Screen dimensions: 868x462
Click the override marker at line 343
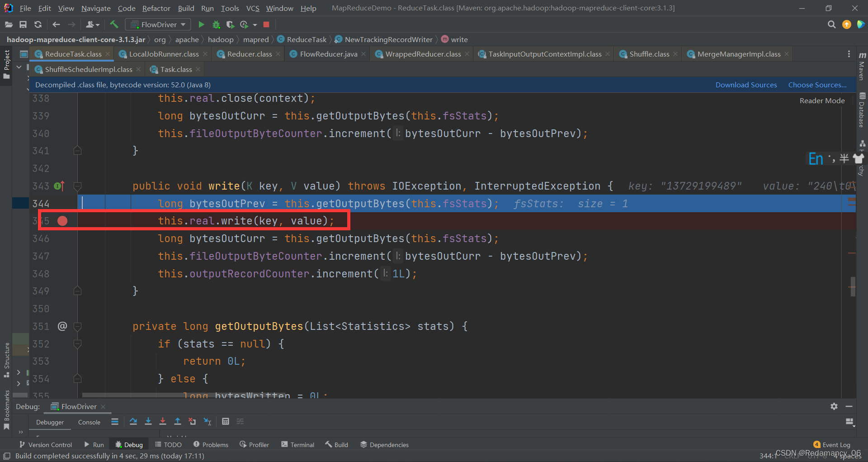click(59, 186)
